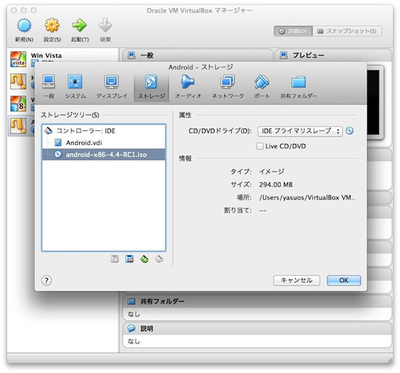This screenshot has width=400, height=373.
Task: Open オーディオ (Audio) settings tab
Action: tap(188, 86)
